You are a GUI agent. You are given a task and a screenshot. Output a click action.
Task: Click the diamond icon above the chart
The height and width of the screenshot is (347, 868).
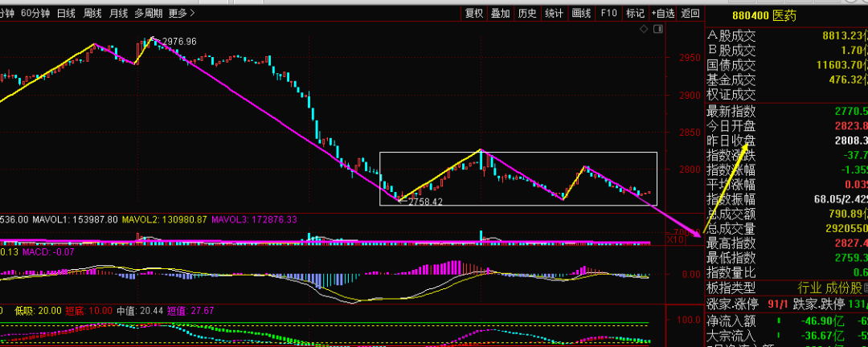[642, 30]
